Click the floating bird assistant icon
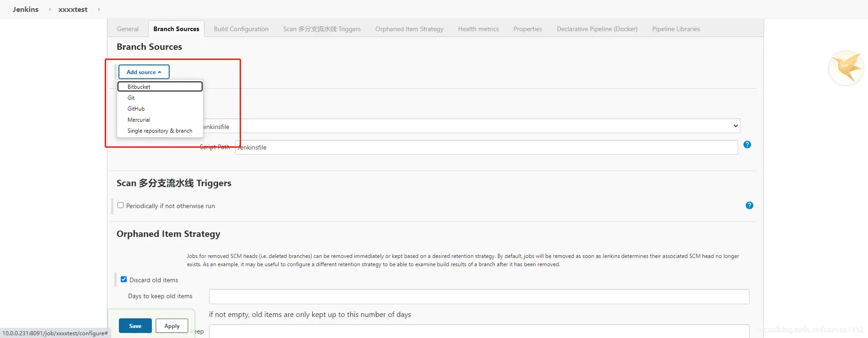Screen dimensions: 868x338 (846, 68)
